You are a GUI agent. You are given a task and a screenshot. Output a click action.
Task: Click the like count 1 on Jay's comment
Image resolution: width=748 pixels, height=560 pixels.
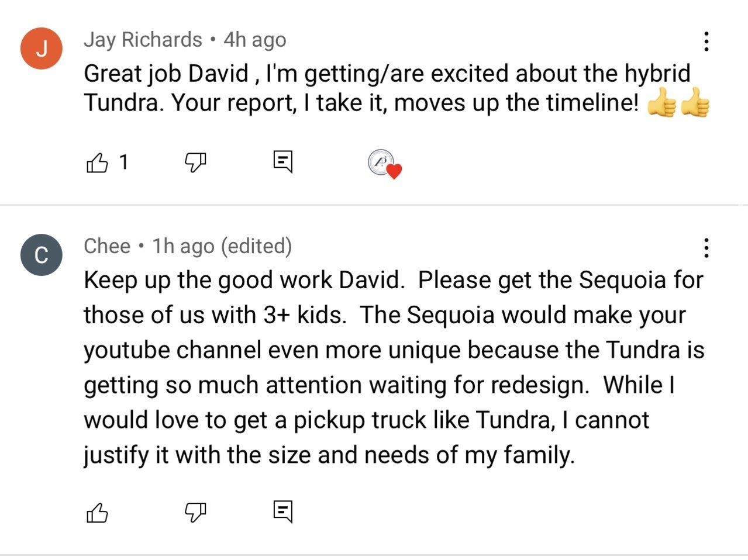pos(123,162)
